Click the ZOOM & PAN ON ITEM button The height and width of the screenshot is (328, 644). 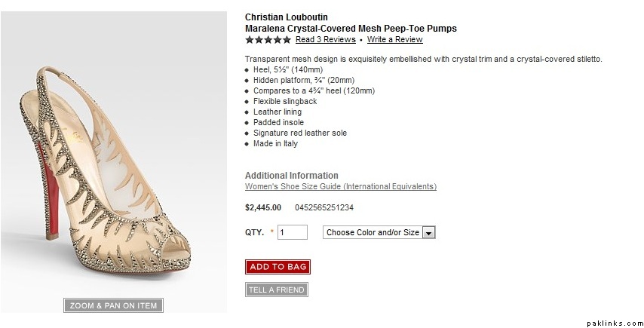click(x=113, y=305)
